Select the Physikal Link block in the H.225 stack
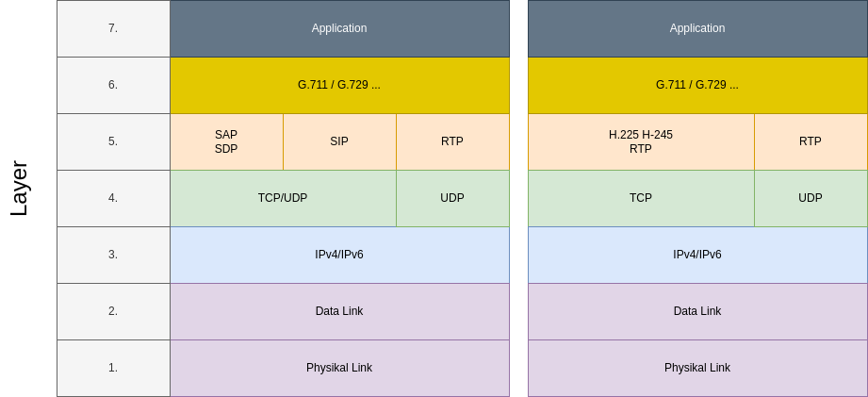Viewport: 868px width, 397px height. tap(697, 368)
